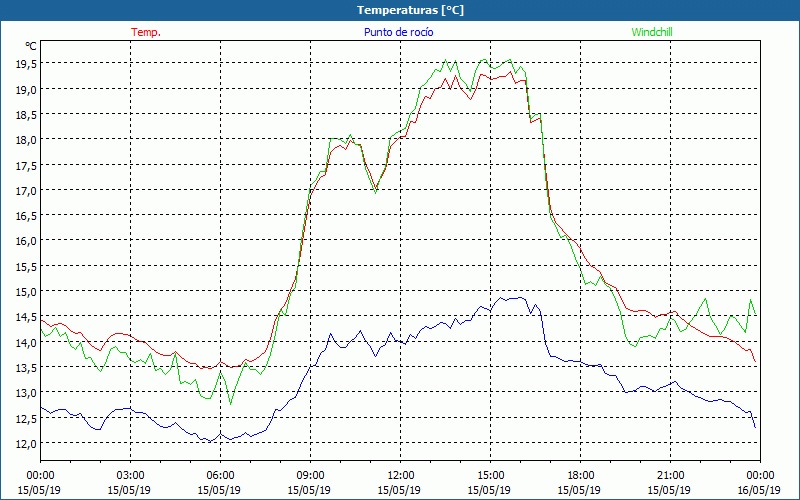Image resolution: width=800 pixels, height=500 pixels.
Task: Click the 09:00 time axis label
Action: 310,476
